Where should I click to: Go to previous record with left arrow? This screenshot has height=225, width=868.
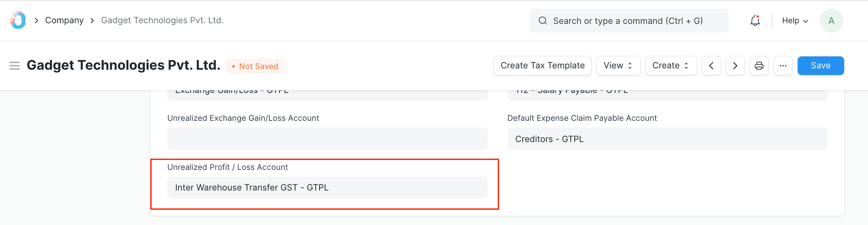coord(711,66)
